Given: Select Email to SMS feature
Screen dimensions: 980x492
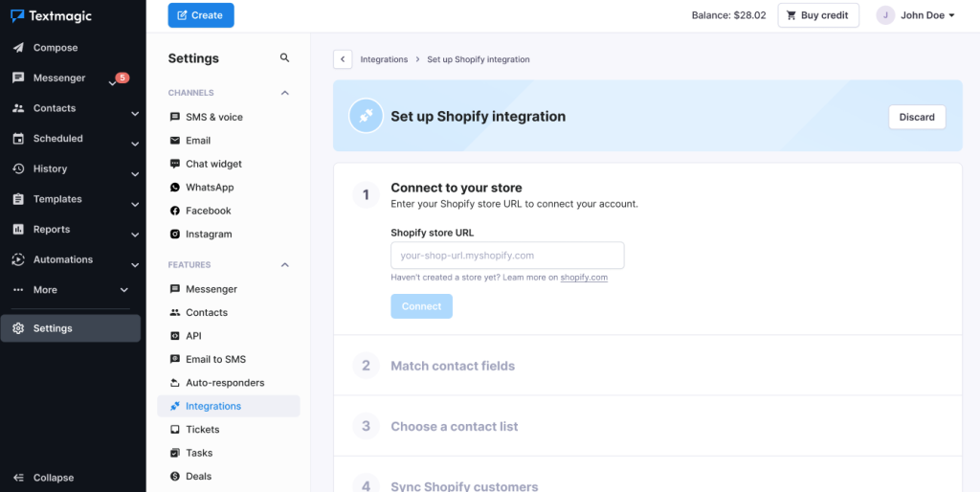Looking at the screenshot, I should point(215,360).
